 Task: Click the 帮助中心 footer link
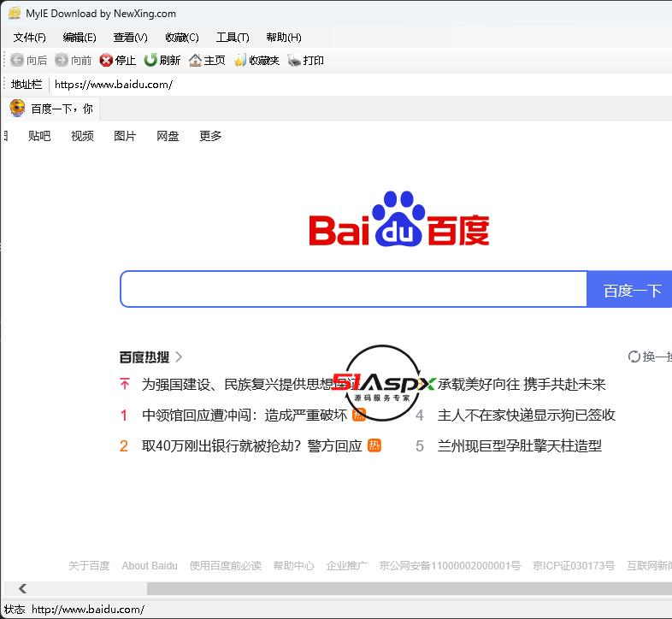tap(293, 565)
